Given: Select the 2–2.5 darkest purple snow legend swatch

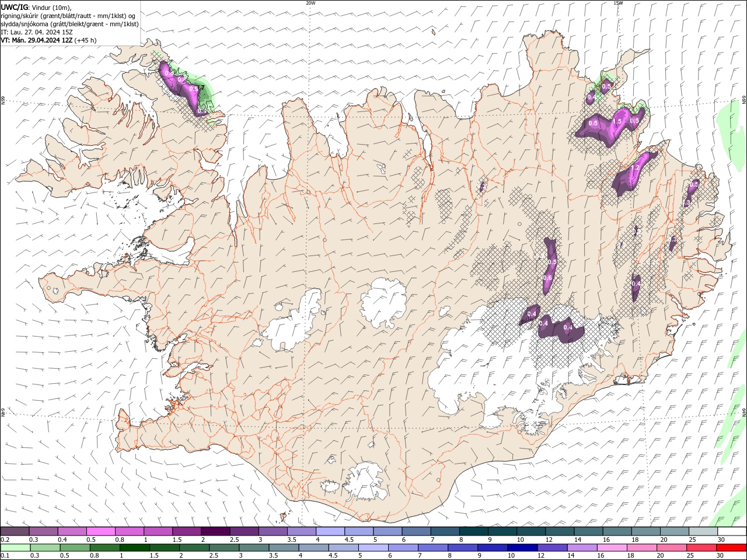Looking at the screenshot, I should (x=215, y=531).
